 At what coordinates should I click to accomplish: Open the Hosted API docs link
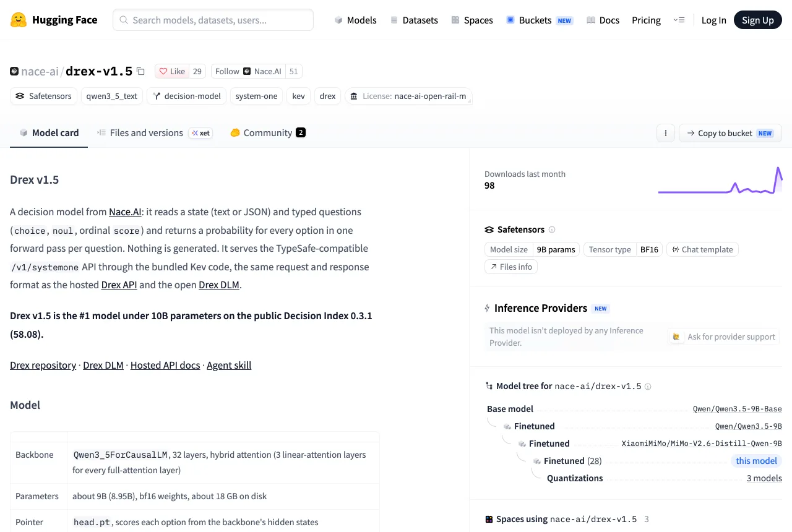tap(165, 365)
